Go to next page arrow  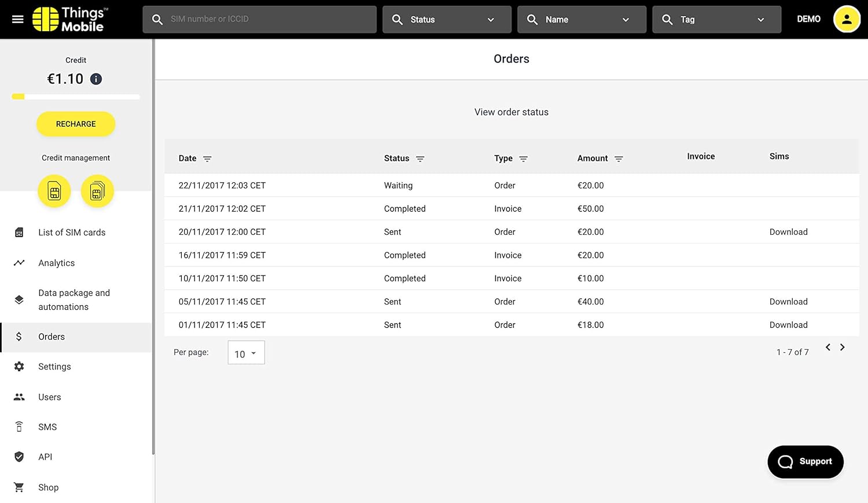click(x=843, y=347)
